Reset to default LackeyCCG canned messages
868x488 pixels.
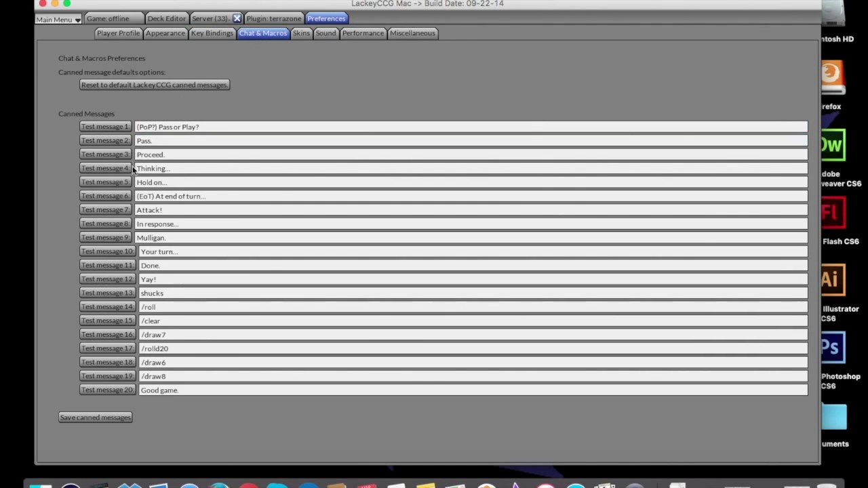click(155, 85)
